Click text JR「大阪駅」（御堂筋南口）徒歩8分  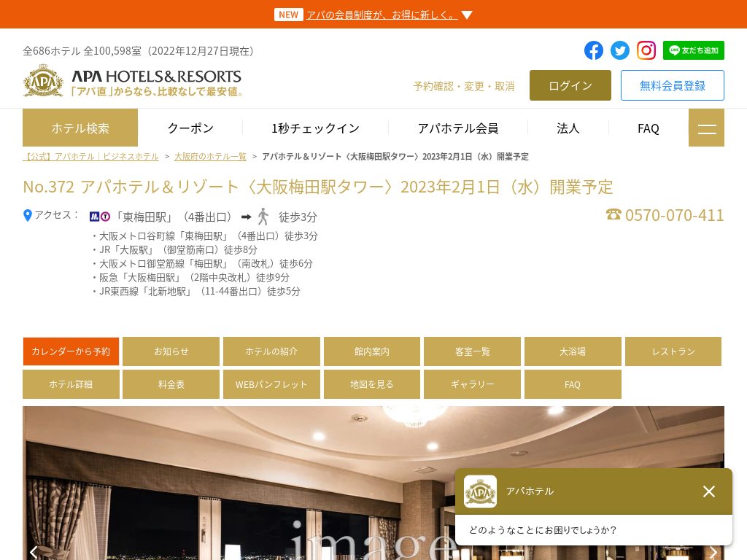click(178, 250)
